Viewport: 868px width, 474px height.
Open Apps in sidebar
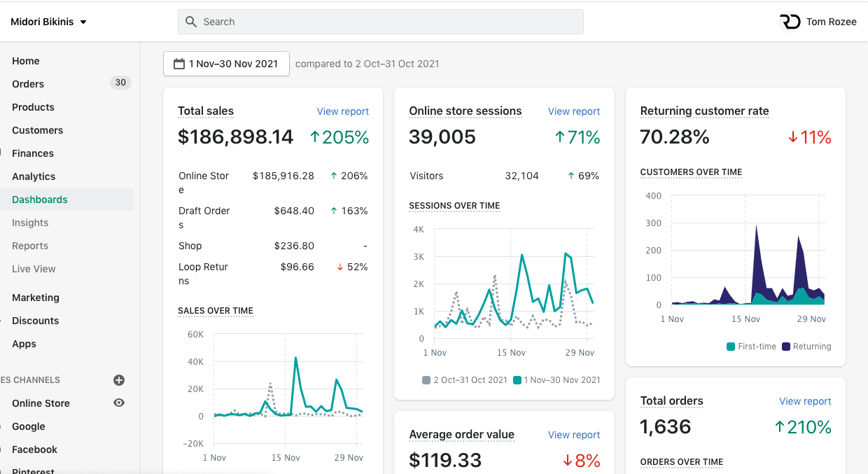coord(24,344)
